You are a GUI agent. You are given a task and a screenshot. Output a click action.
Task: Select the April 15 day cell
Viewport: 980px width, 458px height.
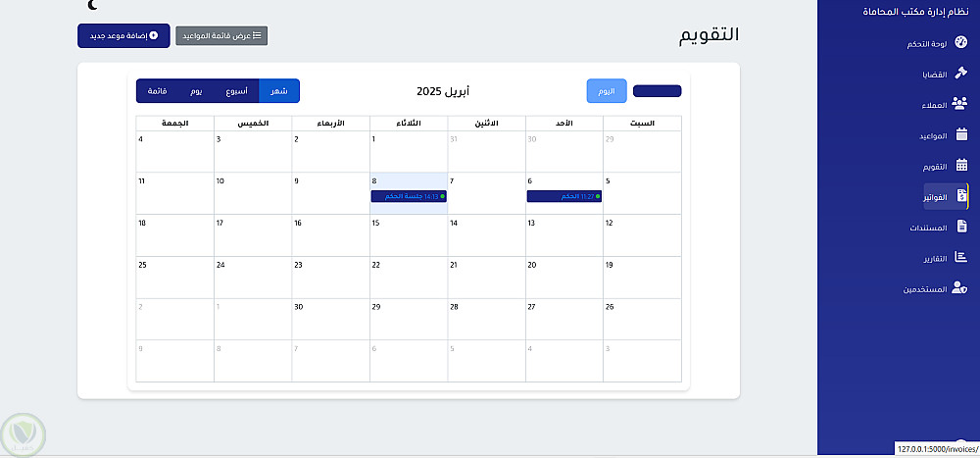pos(409,235)
